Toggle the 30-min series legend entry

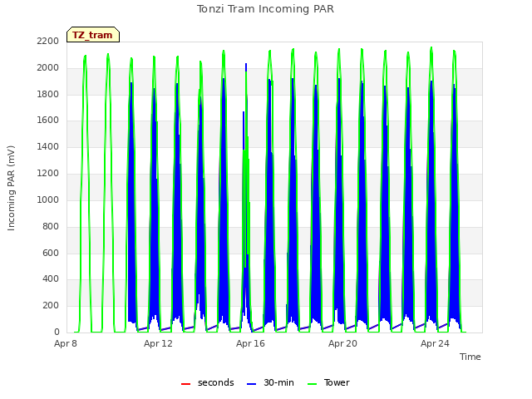click(x=270, y=382)
